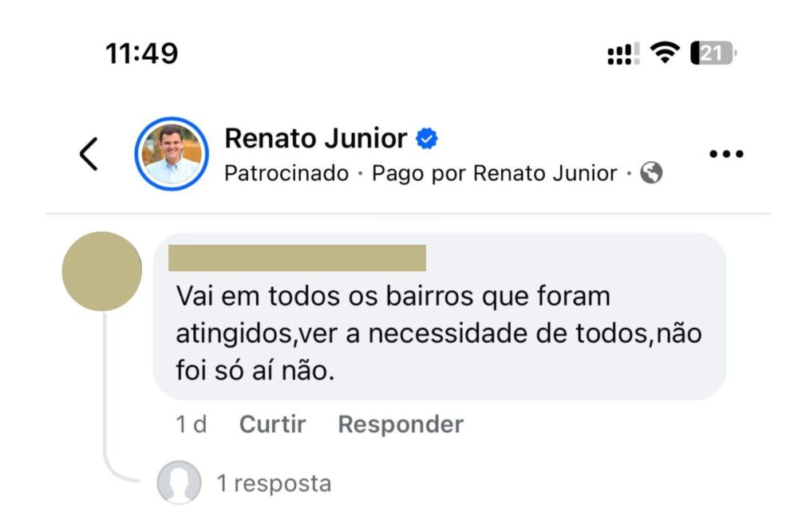This screenshot has height=532, width=798.
Task: Tap the commenter's redacted name bar
Action: [298, 258]
